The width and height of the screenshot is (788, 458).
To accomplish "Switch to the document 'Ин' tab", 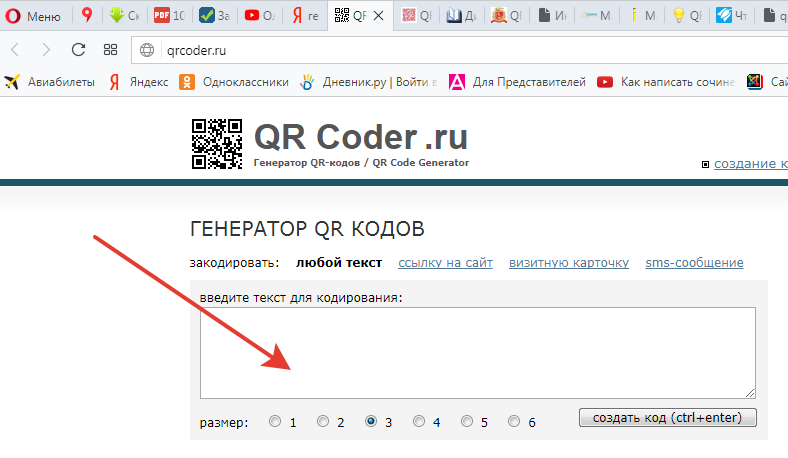I will tap(552, 16).
